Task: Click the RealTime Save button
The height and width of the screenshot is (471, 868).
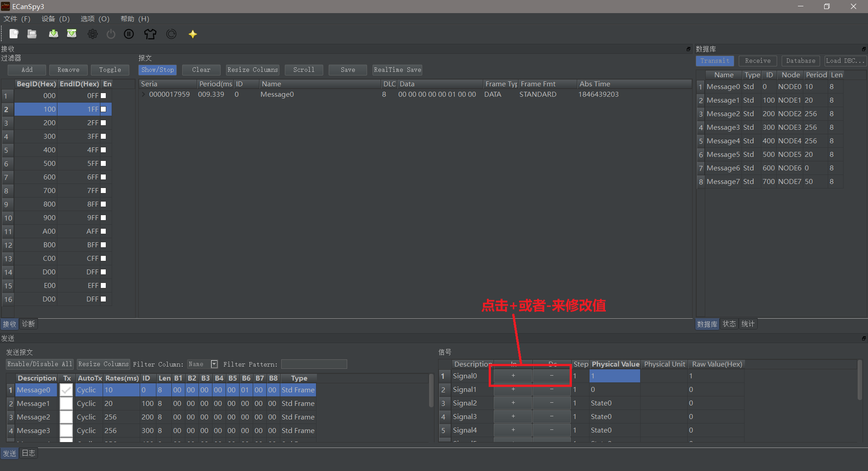Action: [x=397, y=70]
